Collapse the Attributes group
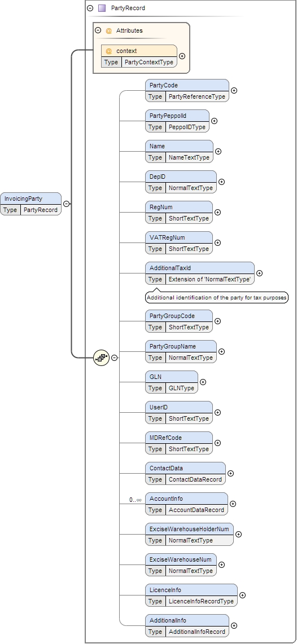 pyautogui.click(x=98, y=30)
